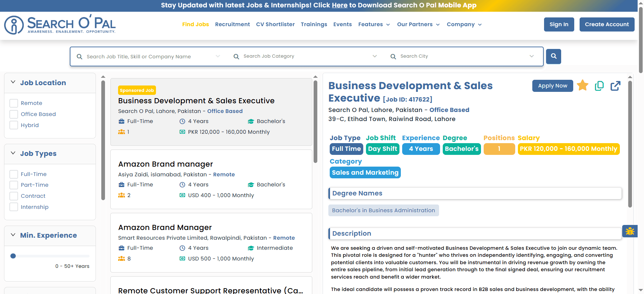Click money icon beside PKR 120,000 listing
This screenshot has width=644, height=294.
(182, 132)
